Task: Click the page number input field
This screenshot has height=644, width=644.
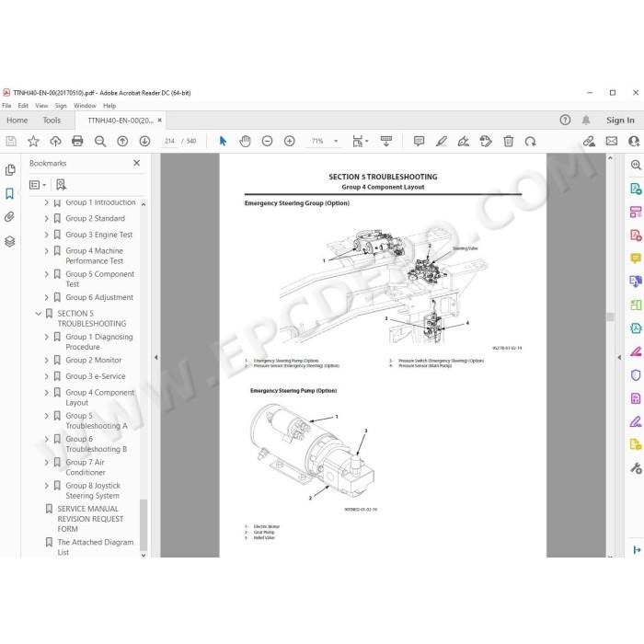Action: 169,142
